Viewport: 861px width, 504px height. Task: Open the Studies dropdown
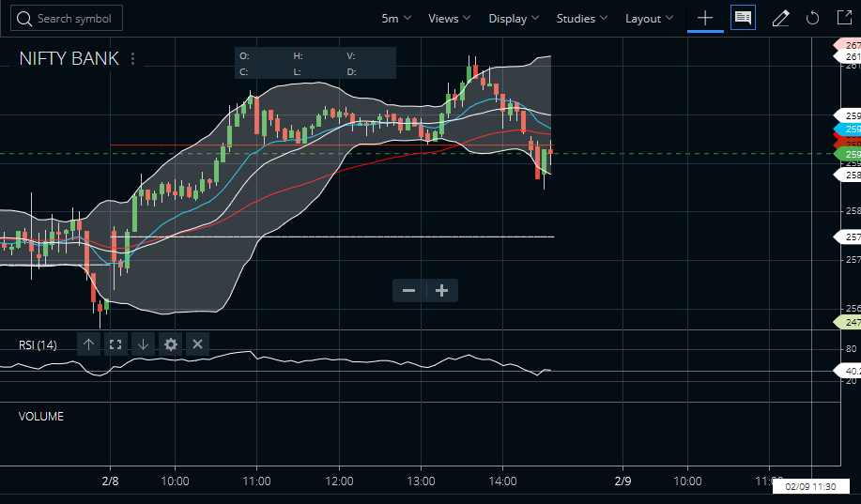581,19
